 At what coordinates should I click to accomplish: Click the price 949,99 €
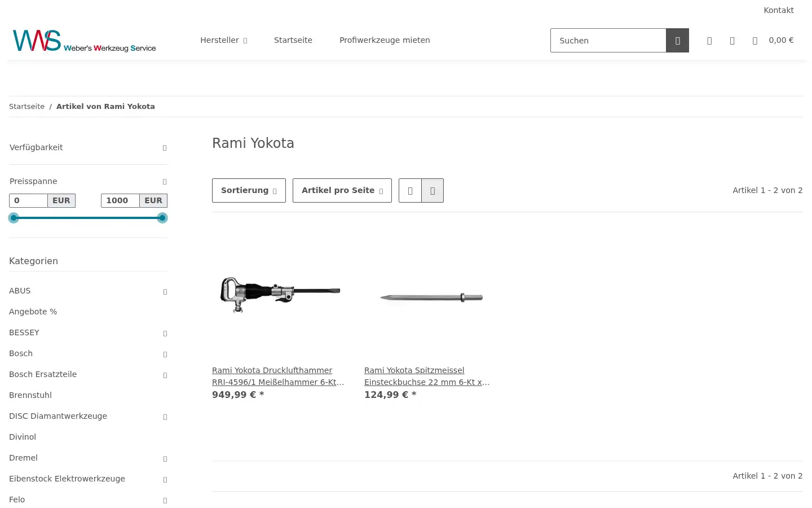coord(238,395)
